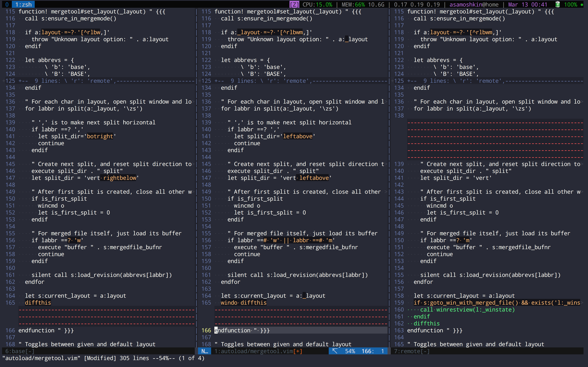
Task: Select the 1:zsh tmux window tab
Action: click(x=23, y=4)
